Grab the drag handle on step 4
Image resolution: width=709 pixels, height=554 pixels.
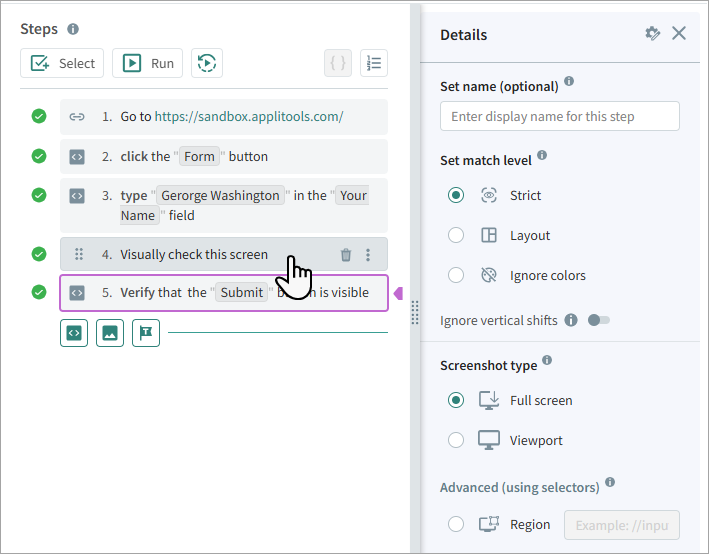point(79,255)
